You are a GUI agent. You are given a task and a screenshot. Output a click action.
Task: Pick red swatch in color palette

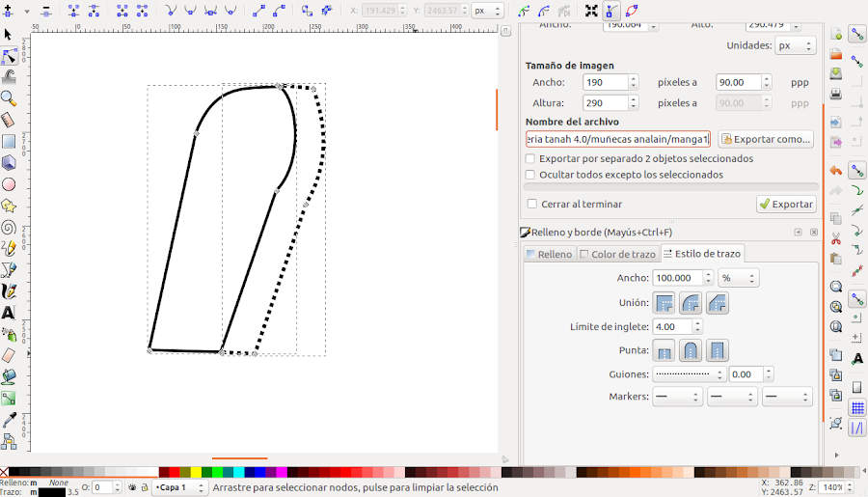coord(175,472)
